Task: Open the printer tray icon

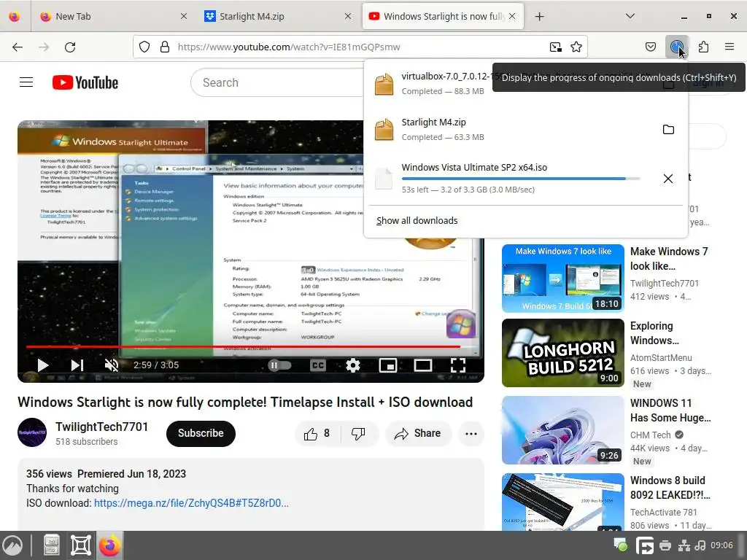Action: [665, 545]
